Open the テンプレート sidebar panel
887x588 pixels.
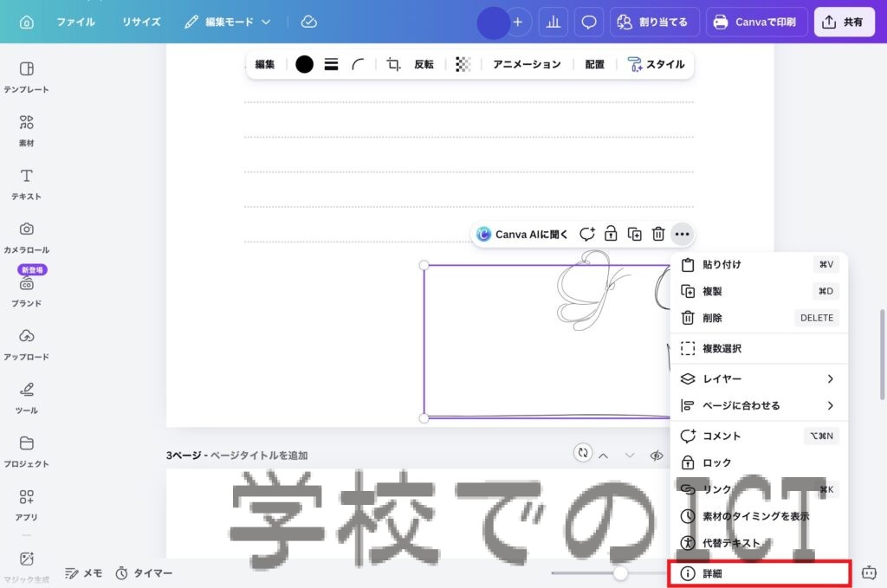pyautogui.click(x=27, y=76)
